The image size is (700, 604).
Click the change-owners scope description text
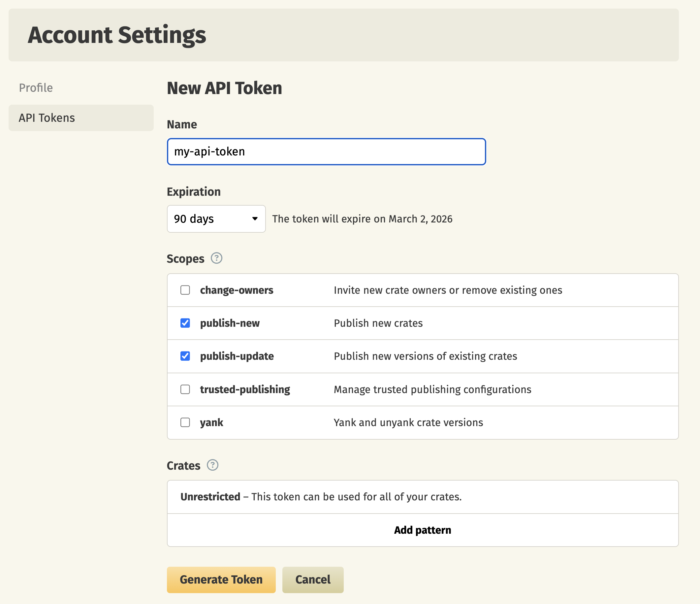pos(448,290)
